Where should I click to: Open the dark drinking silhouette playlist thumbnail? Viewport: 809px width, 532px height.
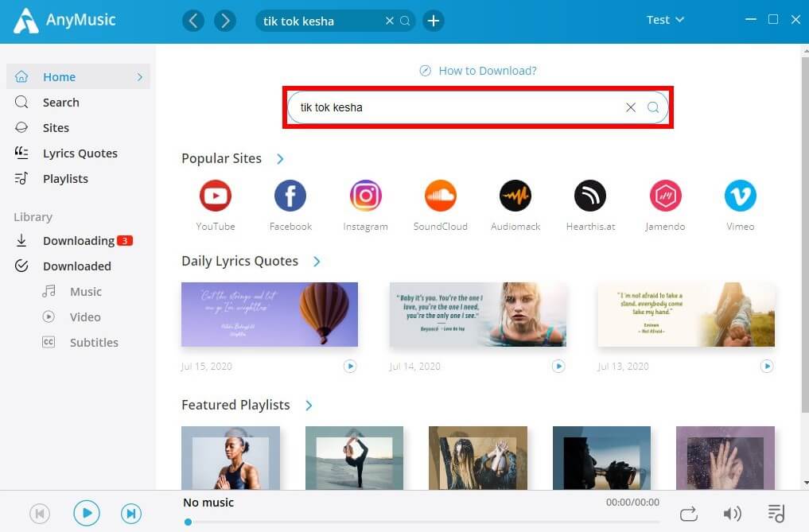pos(601,458)
